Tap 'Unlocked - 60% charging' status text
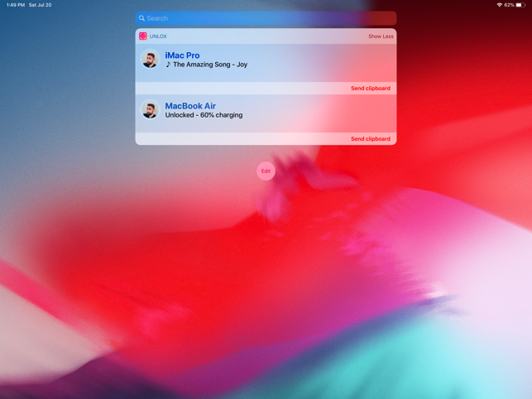532x399 pixels. [x=204, y=115]
